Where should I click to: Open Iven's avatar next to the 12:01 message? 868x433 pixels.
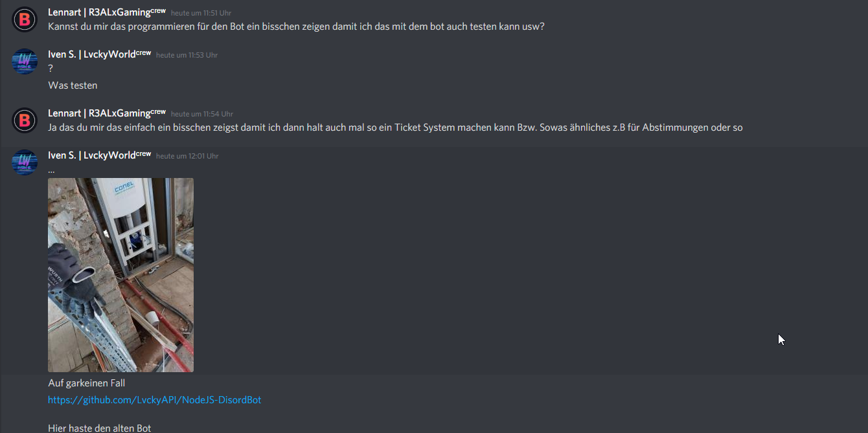point(25,162)
